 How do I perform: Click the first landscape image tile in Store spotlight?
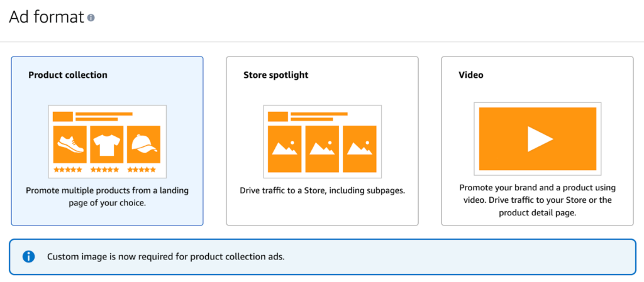pyautogui.click(x=284, y=149)
